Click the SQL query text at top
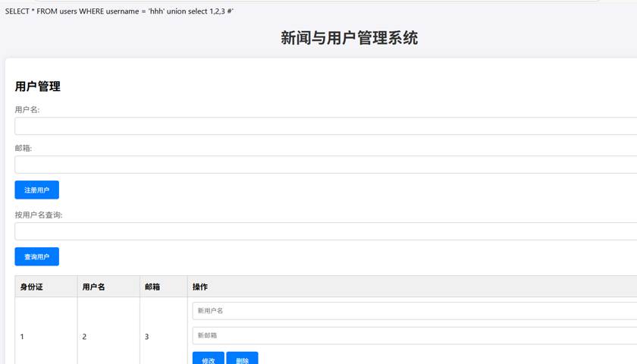The height and width of the screenshot is (364, 637). 120,11
